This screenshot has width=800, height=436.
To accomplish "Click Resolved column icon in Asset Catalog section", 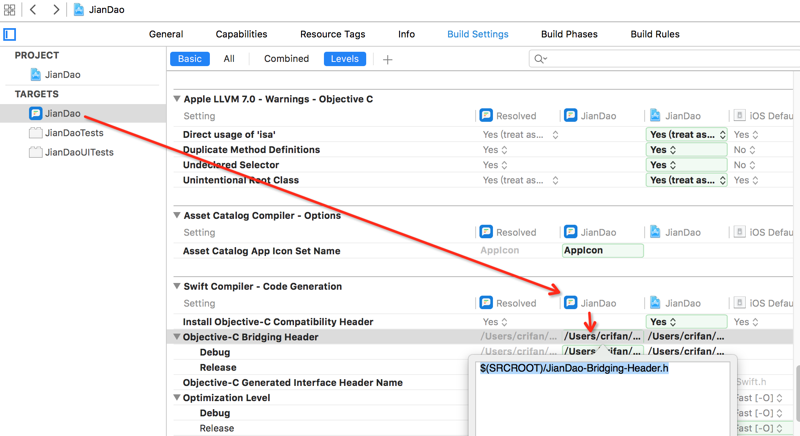I will pos(486,232).
